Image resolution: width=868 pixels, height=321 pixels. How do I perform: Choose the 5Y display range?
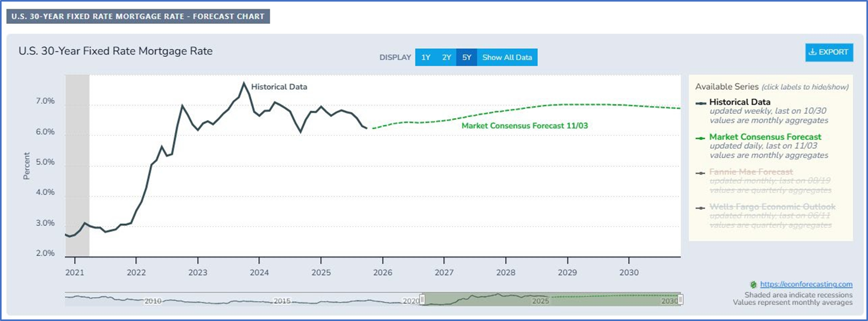click(x=467, y=57)
